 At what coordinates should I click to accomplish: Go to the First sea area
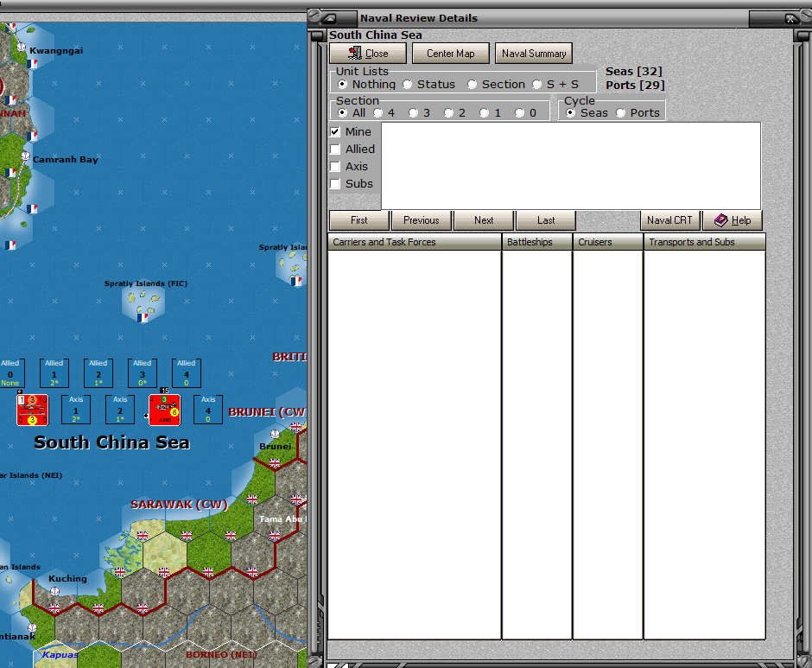pyautogui.click(x=358, y=220)
